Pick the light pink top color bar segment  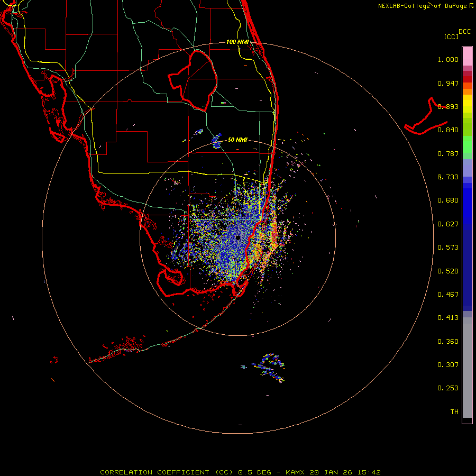tap(467, 57)
